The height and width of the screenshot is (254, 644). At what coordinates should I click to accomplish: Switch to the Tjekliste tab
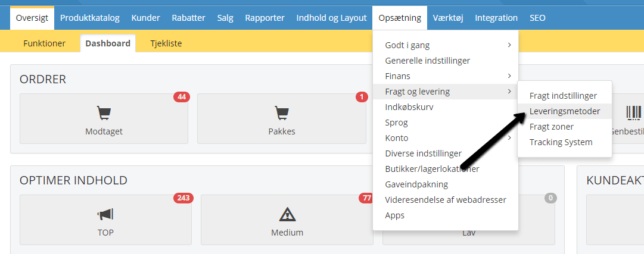[166, 43]
